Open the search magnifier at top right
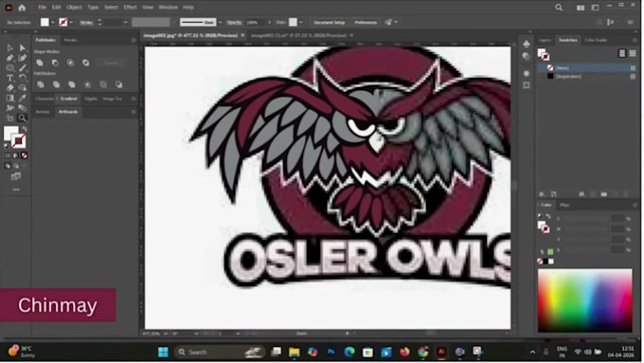The image size is (644, 363). pyautogui.click(x=559, y=8)
